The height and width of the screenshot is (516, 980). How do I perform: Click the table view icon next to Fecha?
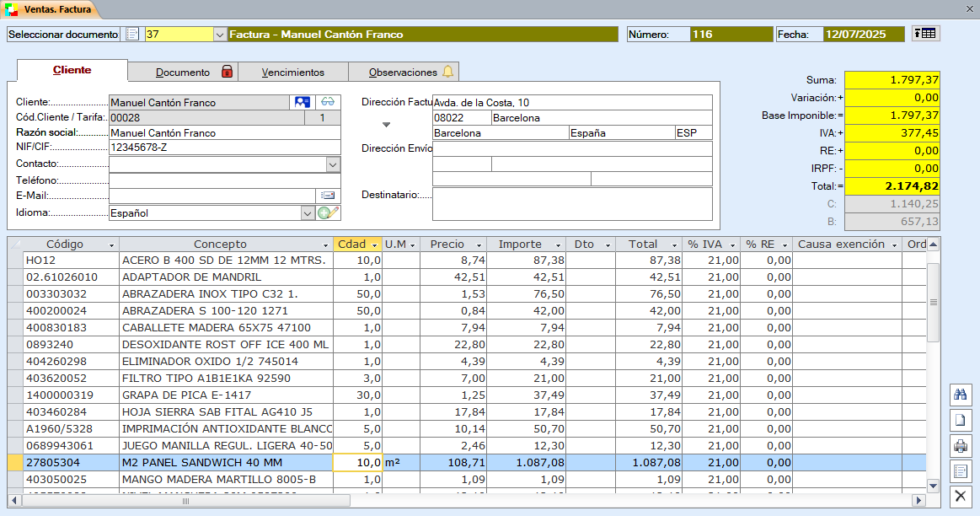tap(925, 34)
